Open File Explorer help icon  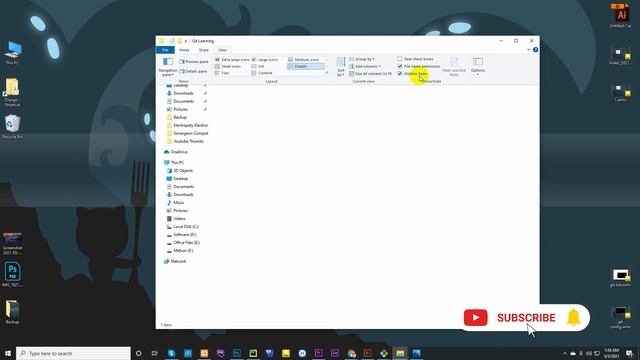click(536, 50)
